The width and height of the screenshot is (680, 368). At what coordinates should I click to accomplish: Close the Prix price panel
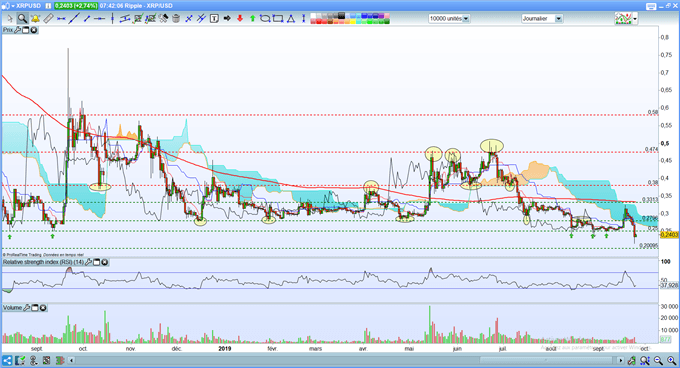pos(34,30)
